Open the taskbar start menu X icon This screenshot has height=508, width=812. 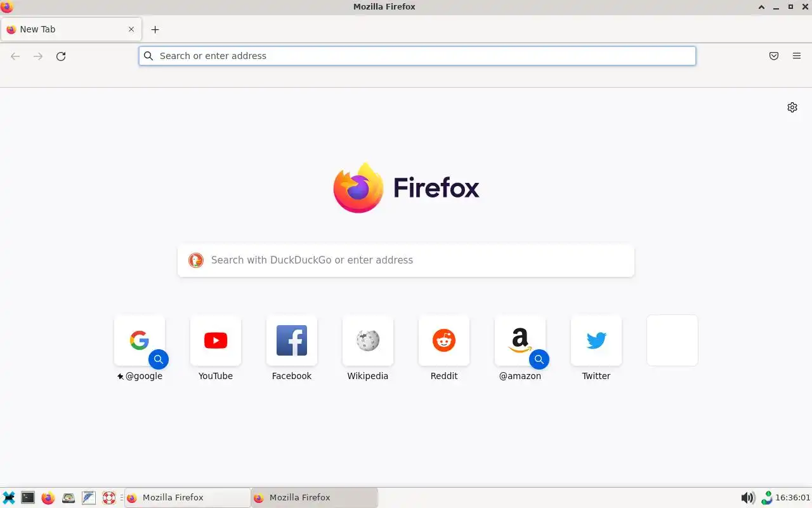click(9, 498)
